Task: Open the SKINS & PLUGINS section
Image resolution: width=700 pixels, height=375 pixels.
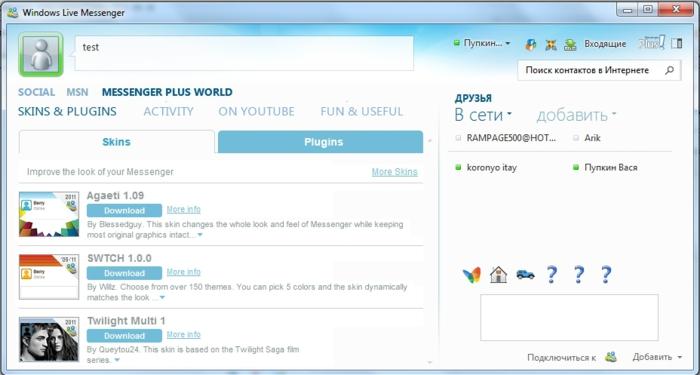Action: tap(67, 112)
